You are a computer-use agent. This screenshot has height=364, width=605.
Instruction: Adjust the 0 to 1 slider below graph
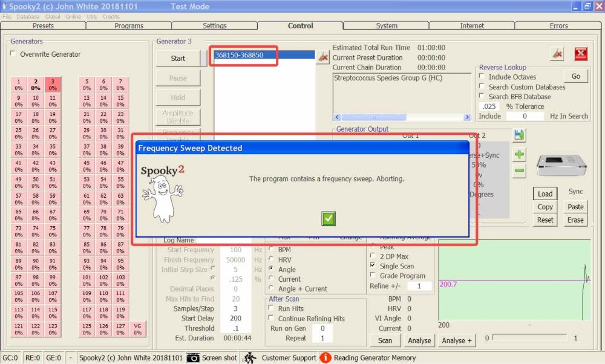point(530,337)
